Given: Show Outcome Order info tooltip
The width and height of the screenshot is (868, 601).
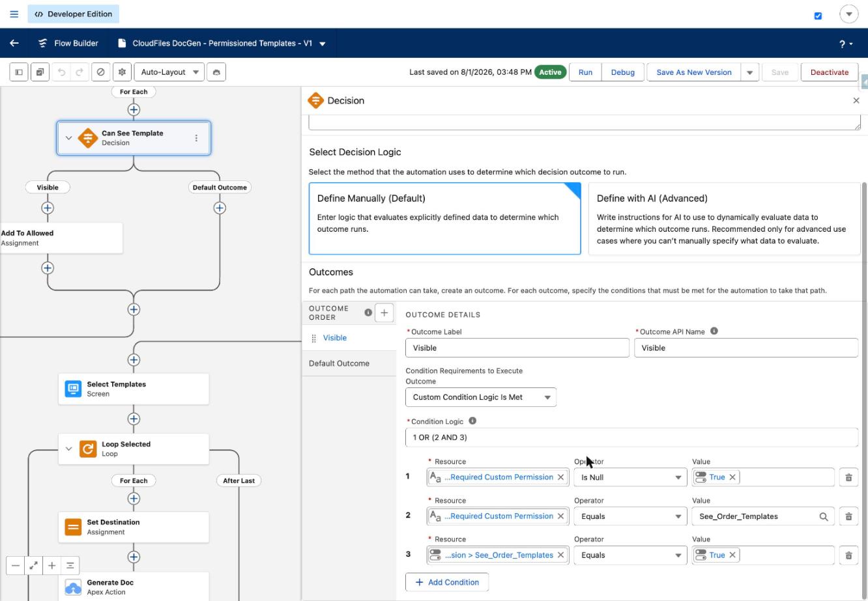Looking at the screenshot, I should pyautogui.click(x=368, y=313).
